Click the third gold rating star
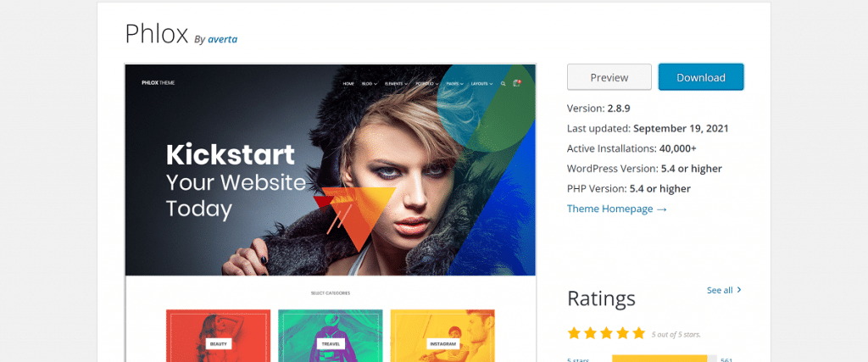This screenshot has height=362, width=868. point(607,332)
